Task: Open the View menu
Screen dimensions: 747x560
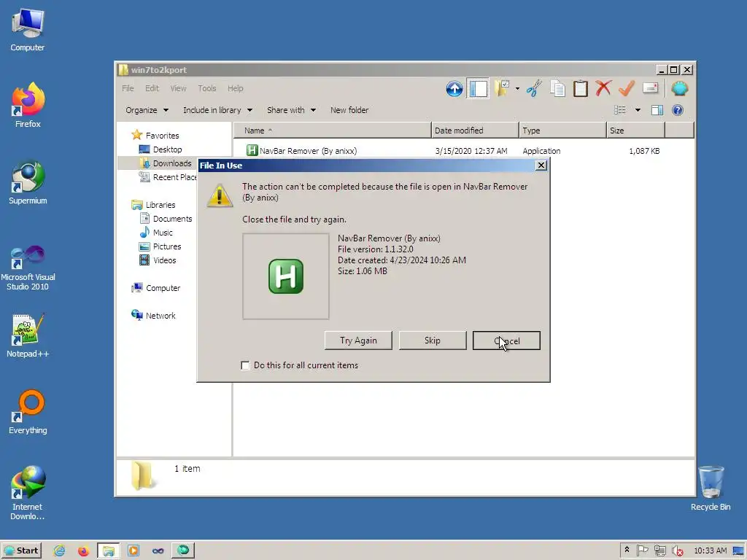Action: point(178,88)
